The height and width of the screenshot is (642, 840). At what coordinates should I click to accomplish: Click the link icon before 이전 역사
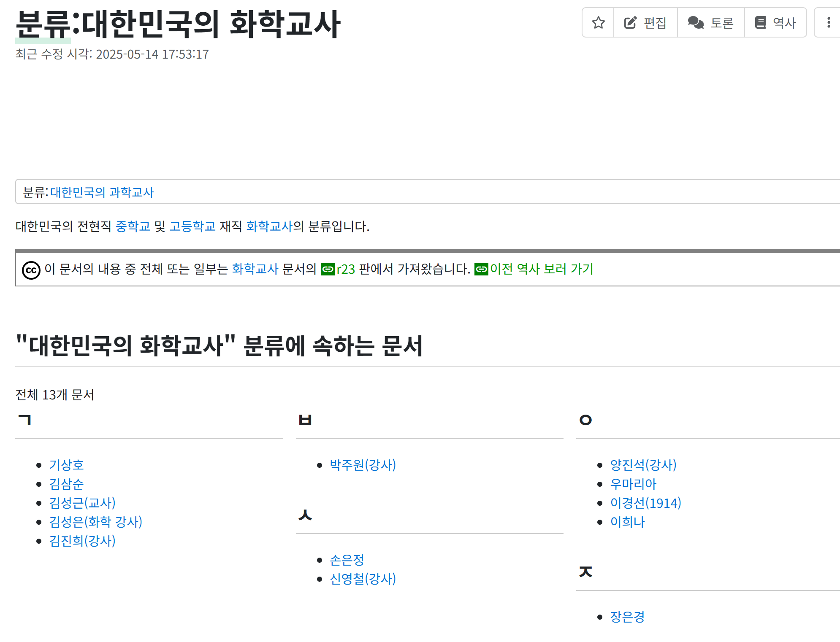481,269
